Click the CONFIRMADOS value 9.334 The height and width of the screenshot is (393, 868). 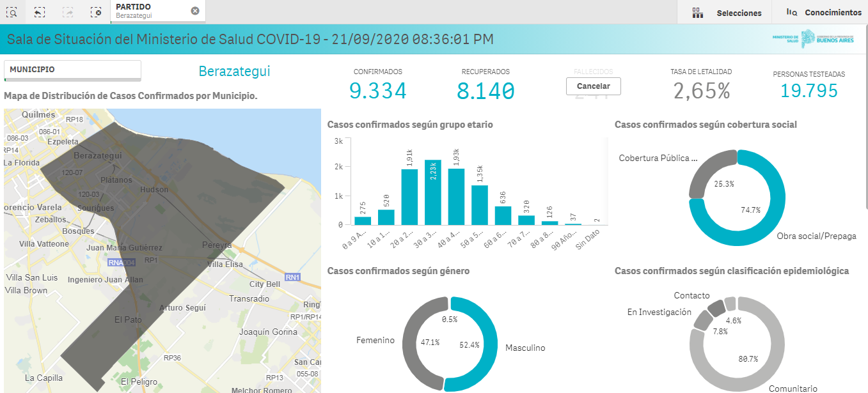point(377,91)
